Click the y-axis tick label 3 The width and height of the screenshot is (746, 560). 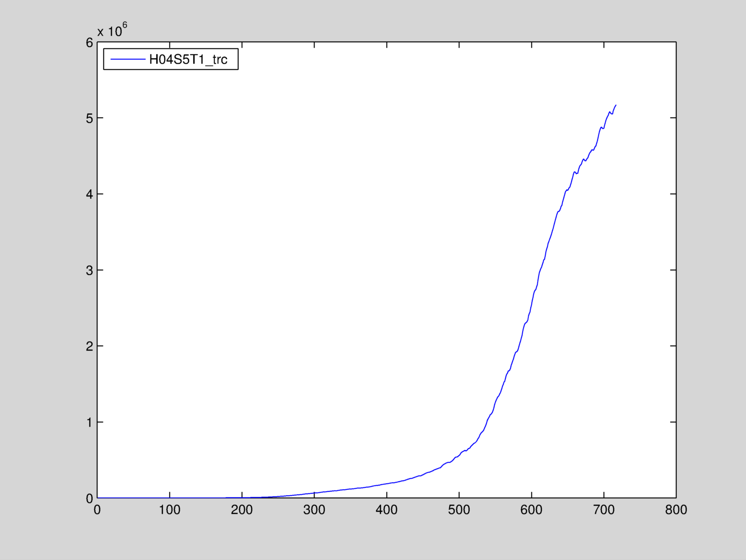tap(89, 270)
